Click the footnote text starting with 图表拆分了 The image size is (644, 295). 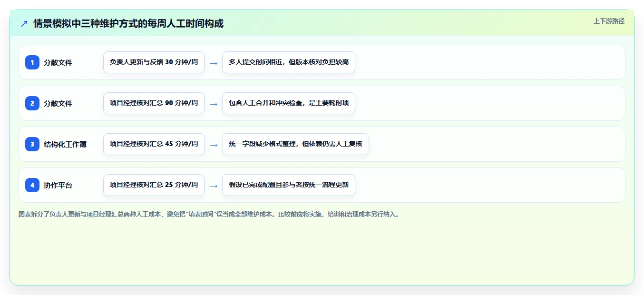[x=210, y=215]
